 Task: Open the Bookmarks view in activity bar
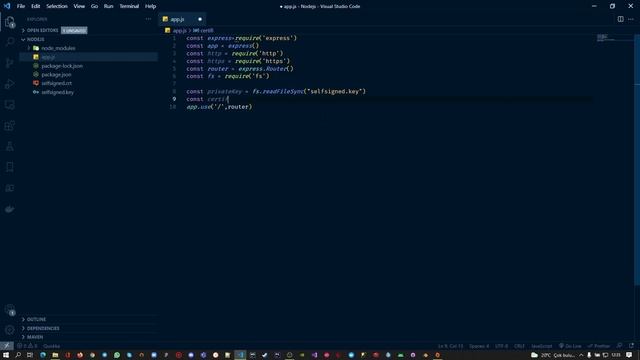[9, 167]
